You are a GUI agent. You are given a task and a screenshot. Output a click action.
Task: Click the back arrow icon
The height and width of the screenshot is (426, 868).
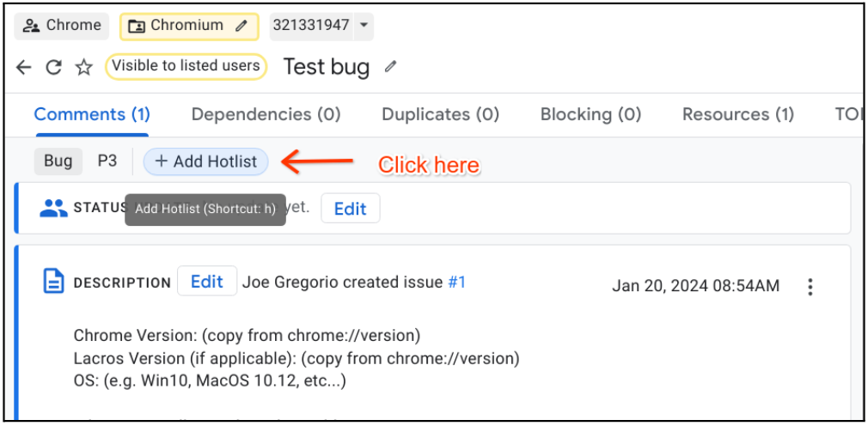click(24, 67)
